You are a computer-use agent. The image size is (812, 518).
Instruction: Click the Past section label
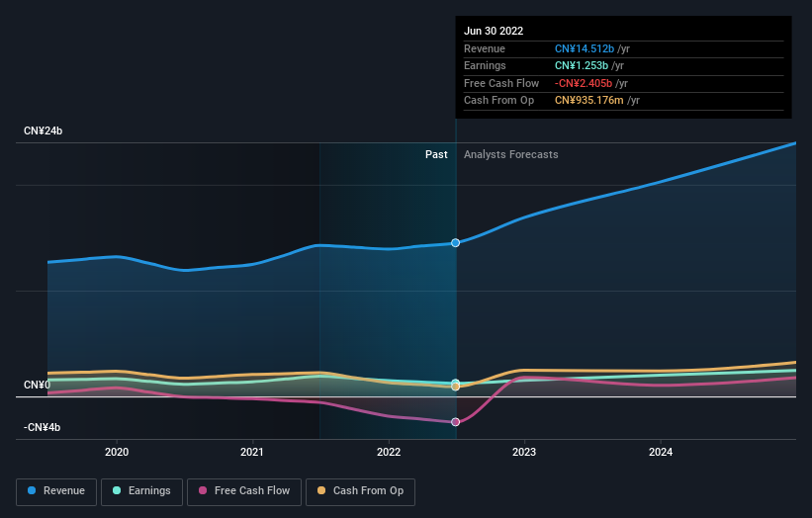[436, 154]
